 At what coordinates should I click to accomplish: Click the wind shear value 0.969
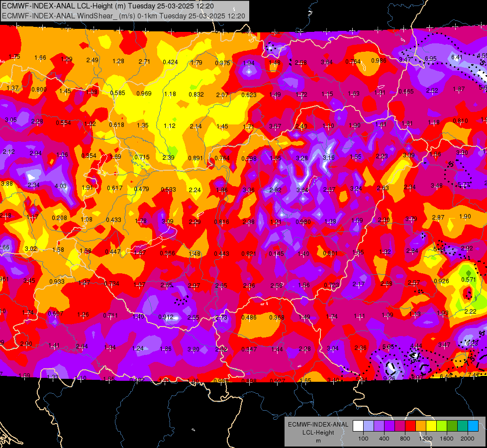(x=144, y=93)
